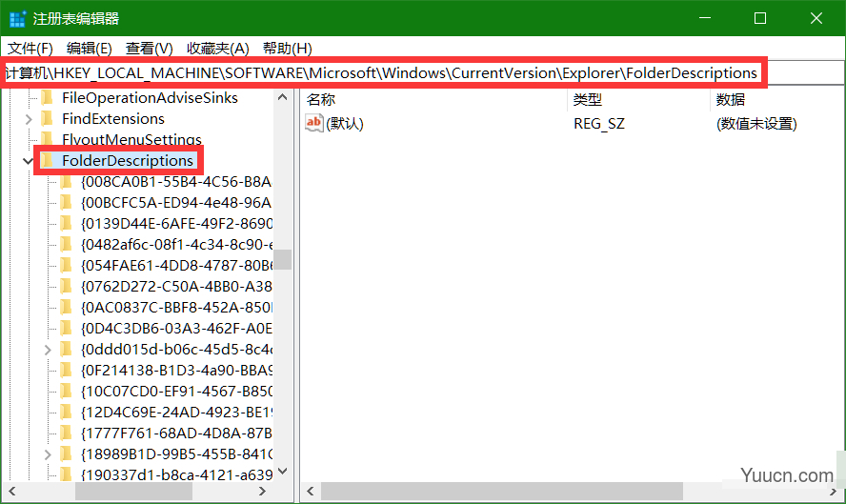Select the {1777F761-68AD-4D8A subkey

(176, 433)
